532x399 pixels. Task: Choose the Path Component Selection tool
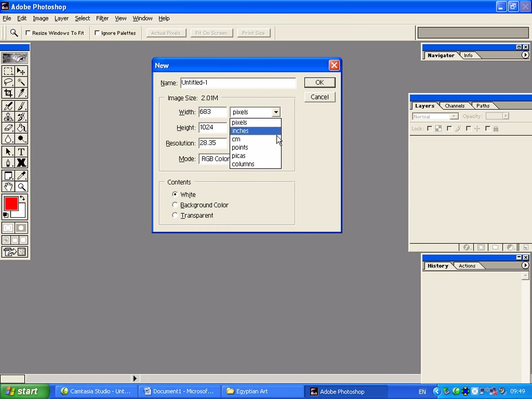8,152
